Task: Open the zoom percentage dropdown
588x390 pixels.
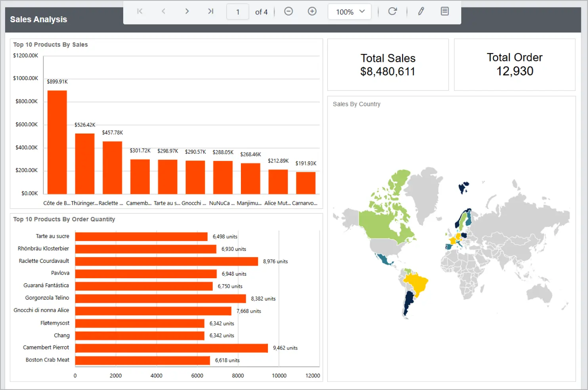Action: point(349,11)
